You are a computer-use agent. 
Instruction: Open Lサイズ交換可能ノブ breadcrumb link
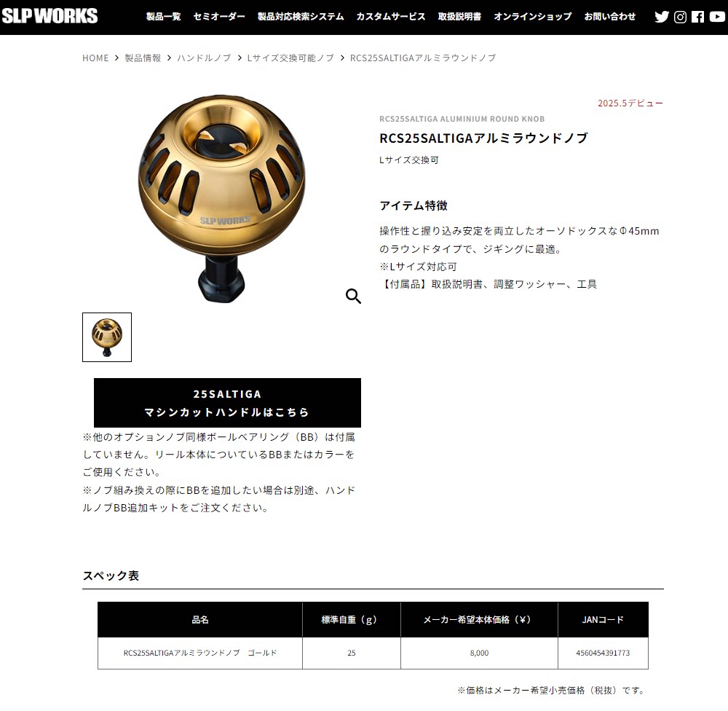coord(290,58)
